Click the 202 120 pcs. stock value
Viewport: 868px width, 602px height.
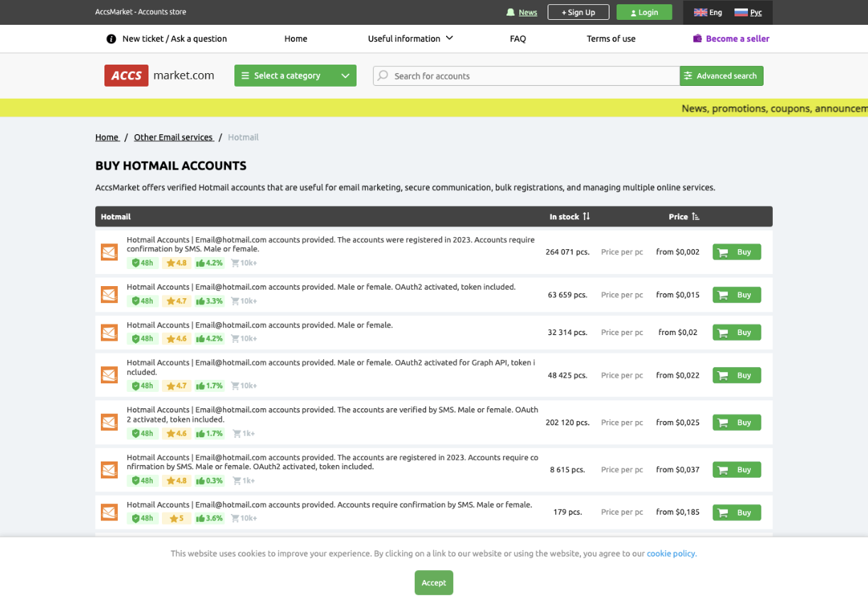568,422
